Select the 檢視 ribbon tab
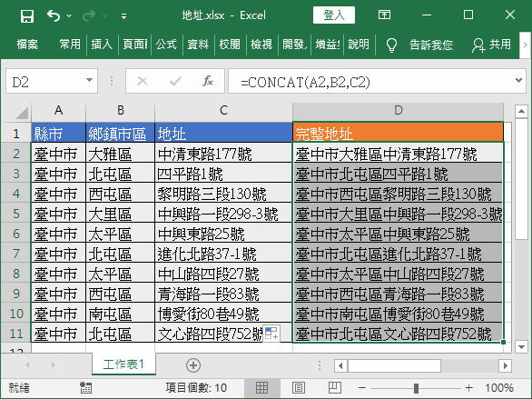532x399 pixels. (261, 45)
